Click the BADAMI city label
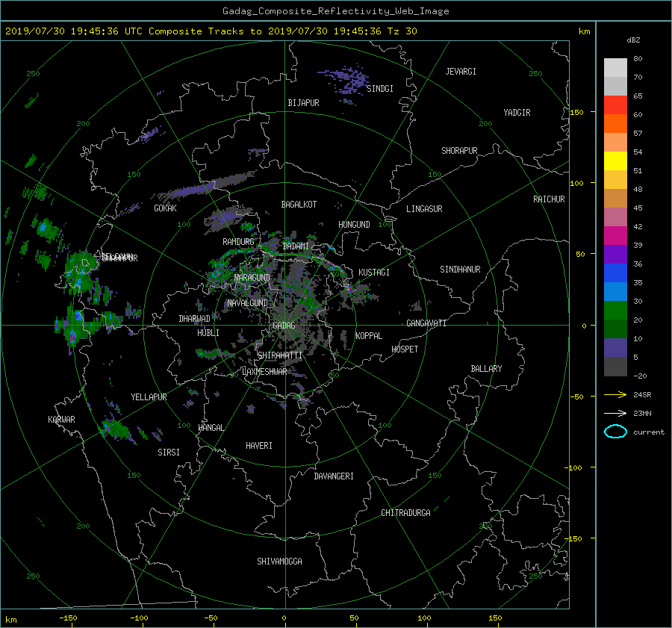The image size is (672, 628). pyautogui.click(x=296, y=246)
